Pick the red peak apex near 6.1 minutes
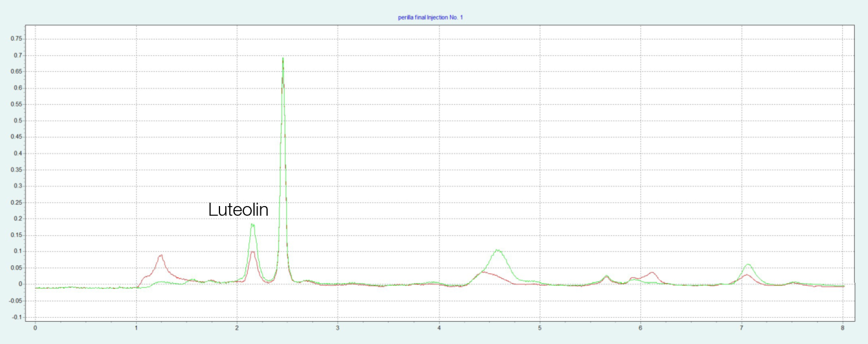The image size is (868, 344). tap(652, 272)
